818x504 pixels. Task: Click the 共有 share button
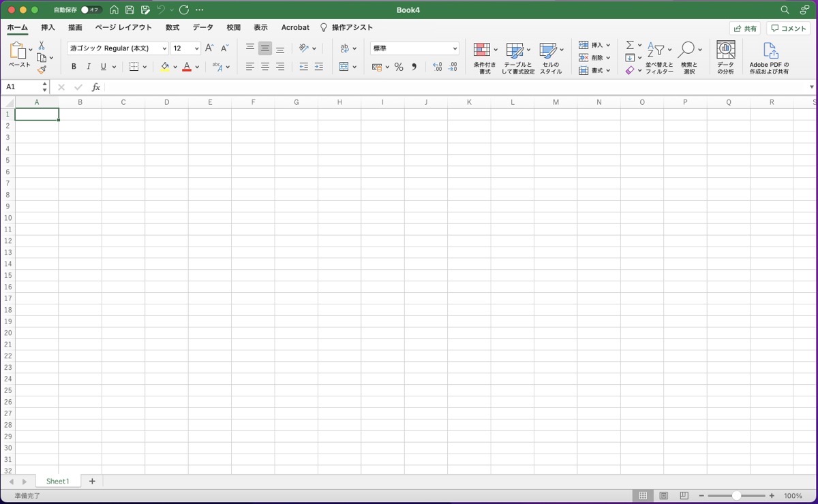[x=744, y=29]
